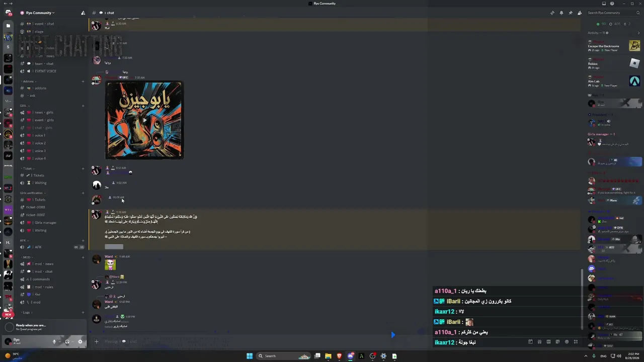Join Girls manager voice channel

click(52, 222)
